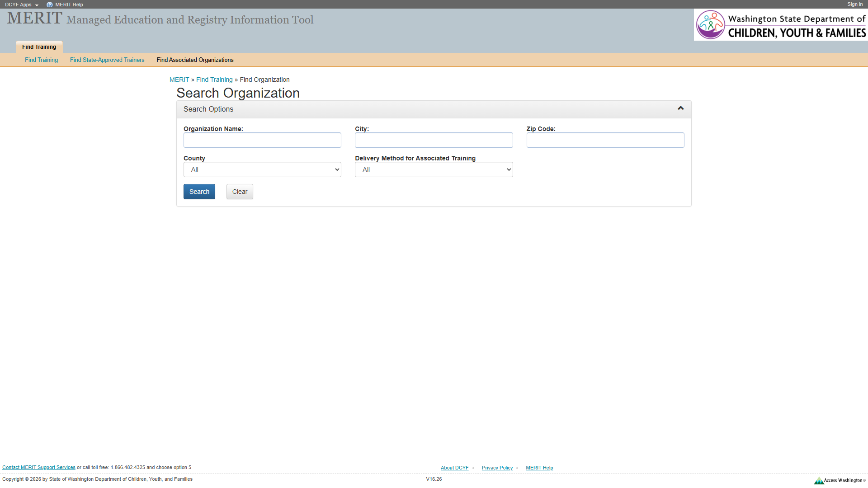Open the County dropdown

(262, 169)
